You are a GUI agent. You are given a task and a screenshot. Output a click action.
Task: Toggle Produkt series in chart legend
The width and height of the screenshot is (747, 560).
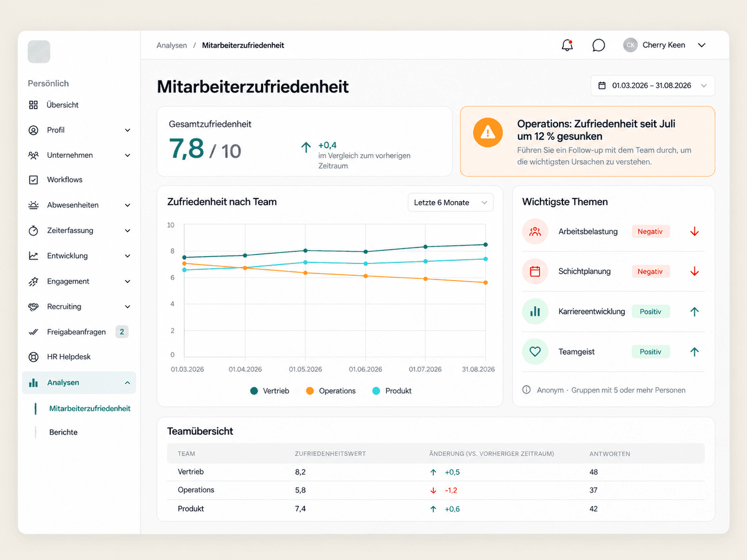392,391
